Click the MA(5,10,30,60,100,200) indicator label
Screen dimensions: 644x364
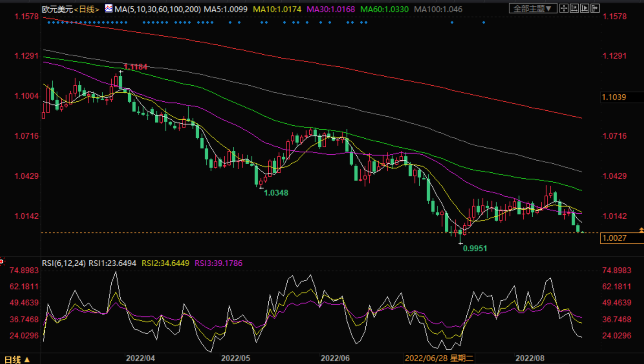click(157, 9)
